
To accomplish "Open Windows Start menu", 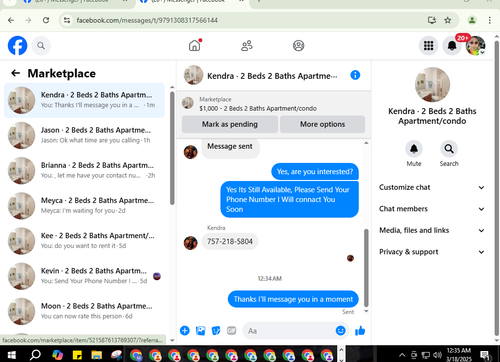I will tap(11, 355).
